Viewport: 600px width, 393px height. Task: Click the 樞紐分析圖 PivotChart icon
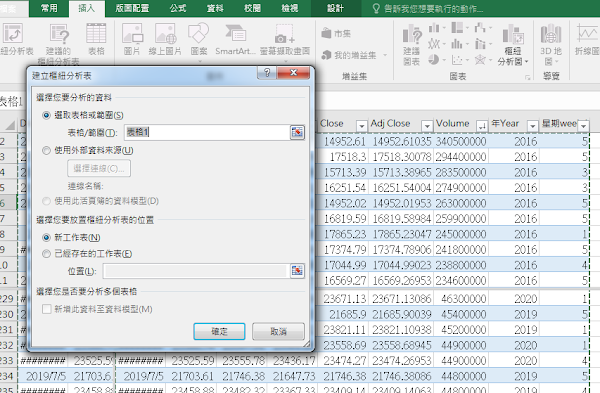pyautogui.click(x=513, y=34)
